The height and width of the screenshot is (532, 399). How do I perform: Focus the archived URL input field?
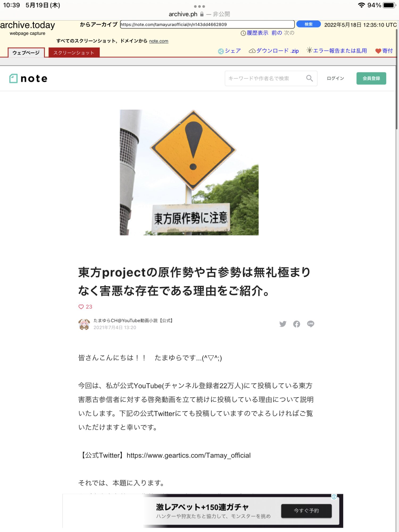207,24
